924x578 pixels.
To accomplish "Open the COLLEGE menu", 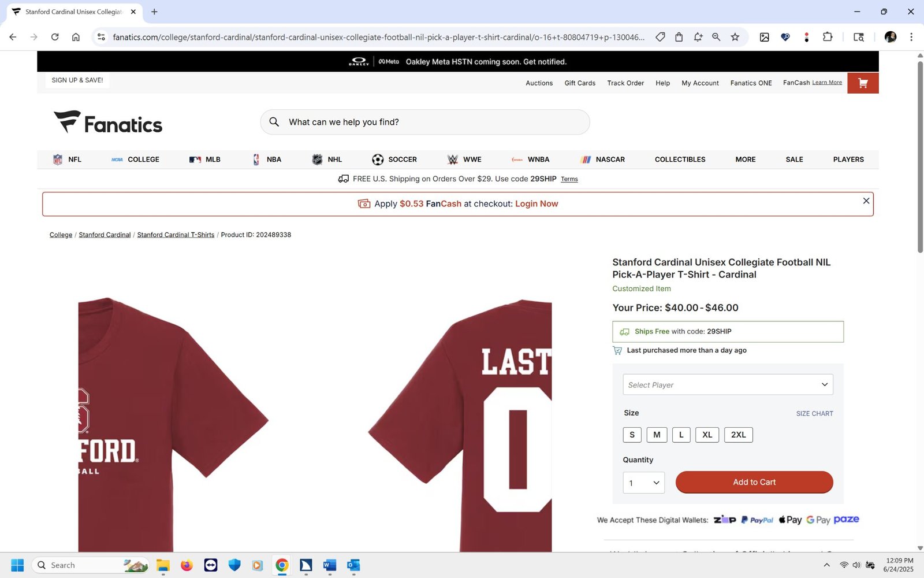I will click(135, 160).
